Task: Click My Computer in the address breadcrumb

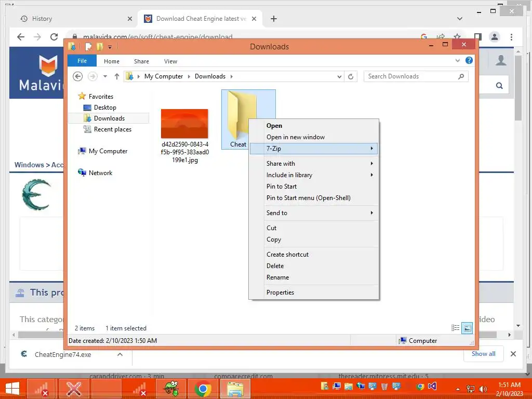Action: (x=164, y=76)
